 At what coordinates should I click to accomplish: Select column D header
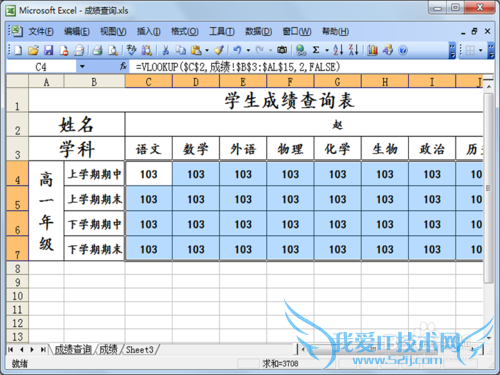(196, 81)
